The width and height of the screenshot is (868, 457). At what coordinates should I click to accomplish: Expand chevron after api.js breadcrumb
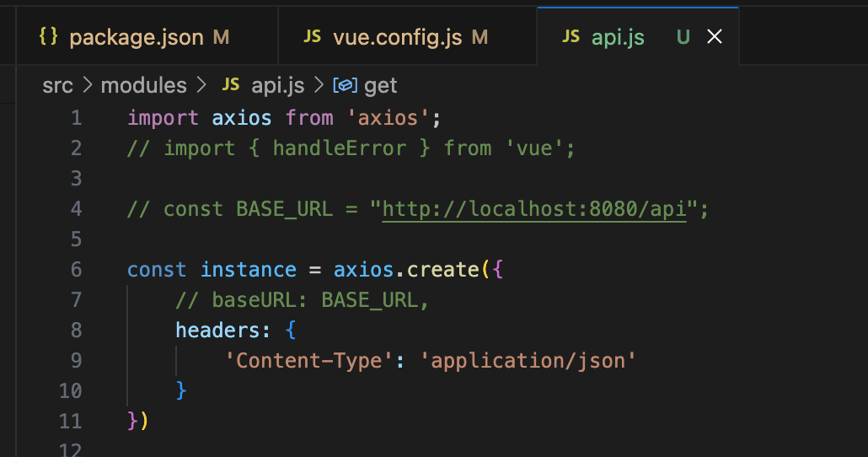[319, 85]
